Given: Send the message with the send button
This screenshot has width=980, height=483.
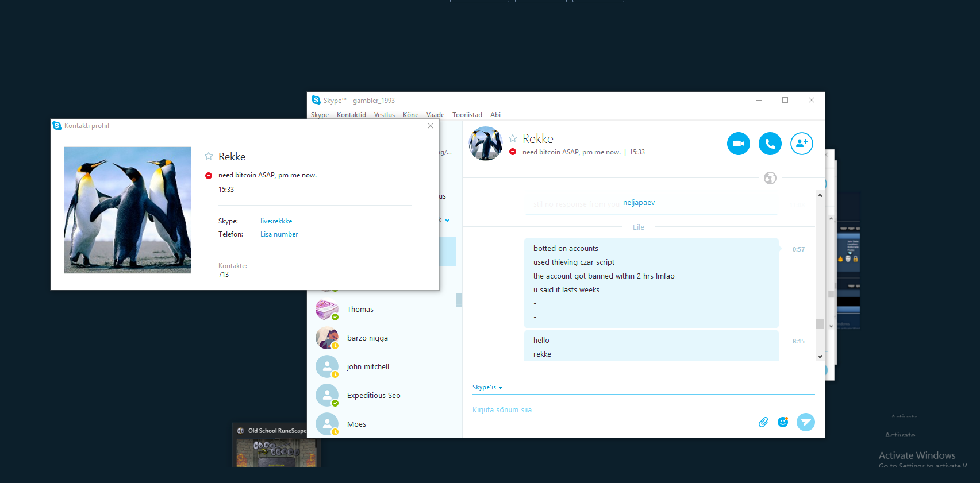Looking at the screenshot, I should tap(806, 422).
